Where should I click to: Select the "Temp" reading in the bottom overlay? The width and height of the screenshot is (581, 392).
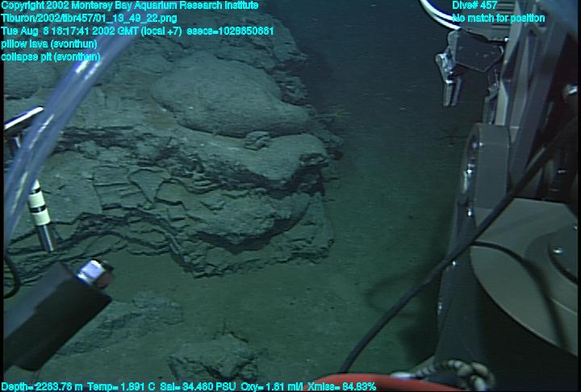pyautogui.click(x=121, y=387)
